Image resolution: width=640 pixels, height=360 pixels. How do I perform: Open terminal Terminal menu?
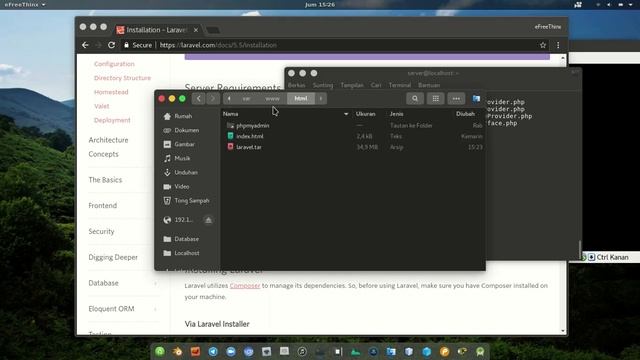400,85
